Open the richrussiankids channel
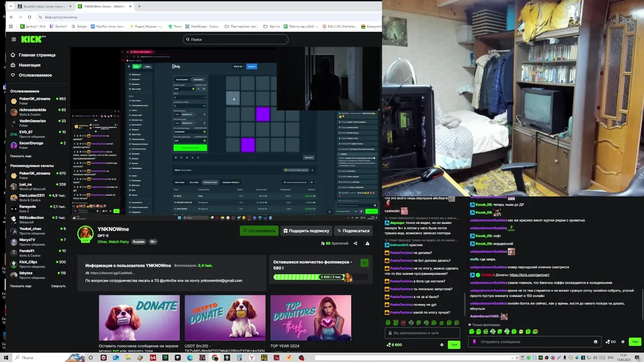The image size is (644, 362). 38,112
